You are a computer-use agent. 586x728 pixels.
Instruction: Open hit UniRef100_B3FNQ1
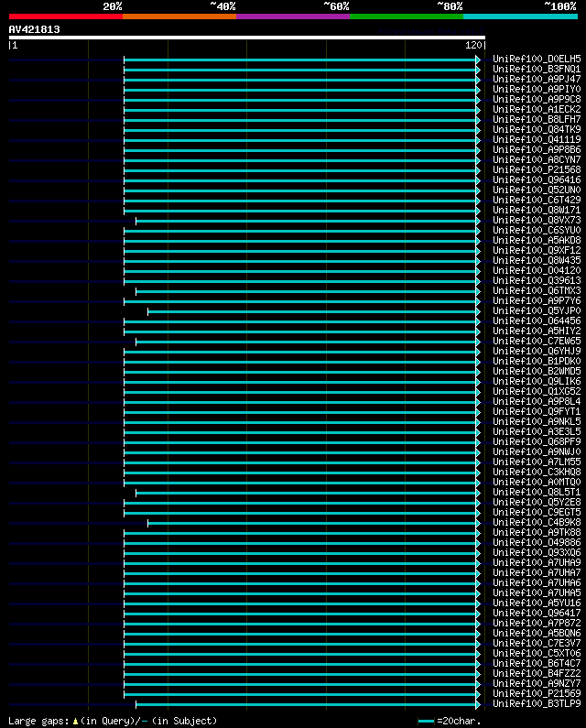pos(537,70)
